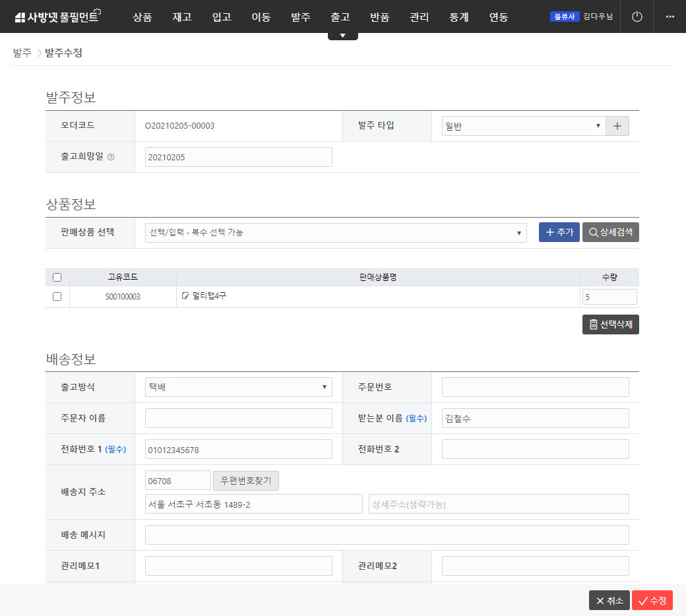Click the plus icon beside 발주 타입

click(617, 126)
